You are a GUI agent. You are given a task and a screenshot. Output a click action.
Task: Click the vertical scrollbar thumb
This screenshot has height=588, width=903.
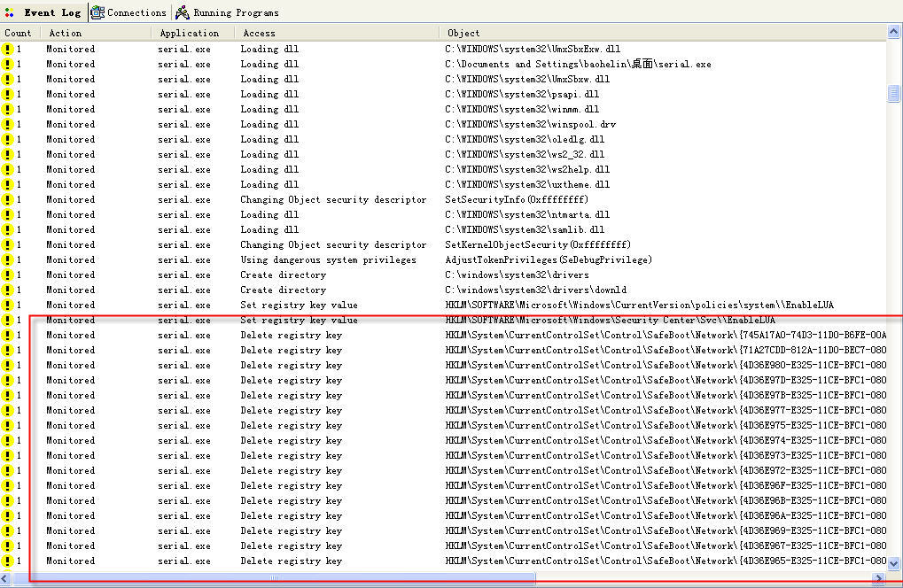(894, 94)
